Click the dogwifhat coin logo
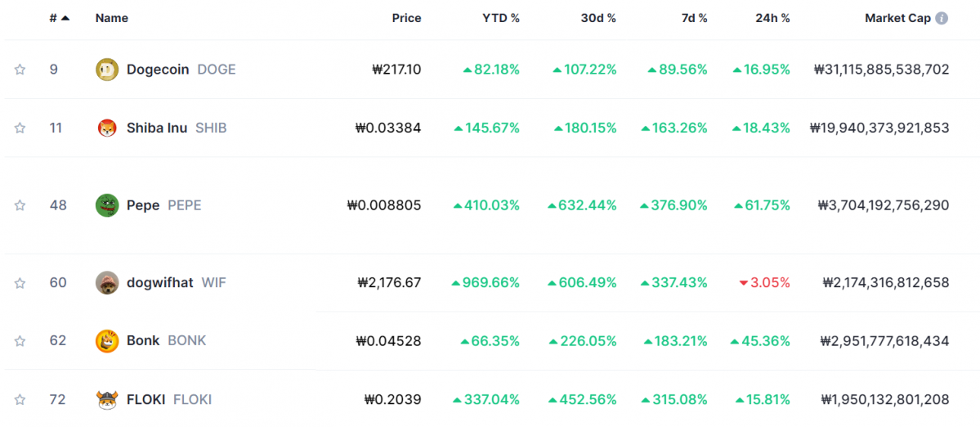The image size is (980, 427). tap(107, 283)
